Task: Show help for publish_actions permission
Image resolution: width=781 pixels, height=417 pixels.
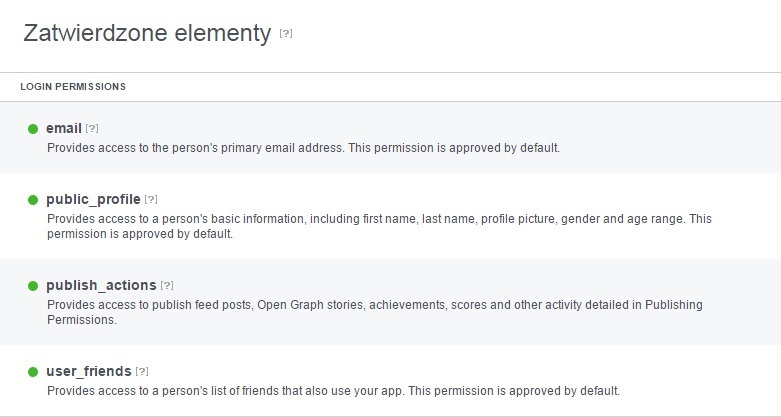Action: pyautogui.click(x=167, y=286)
